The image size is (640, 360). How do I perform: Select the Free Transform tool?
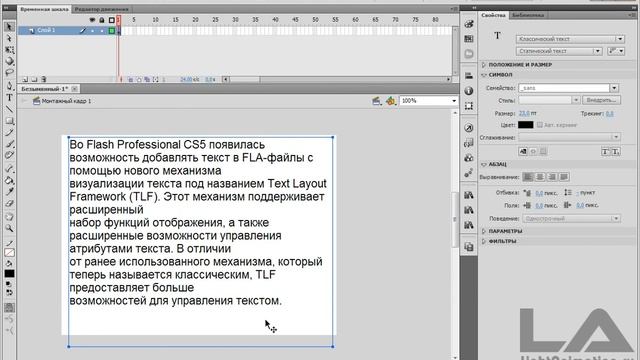pos(9,50)
